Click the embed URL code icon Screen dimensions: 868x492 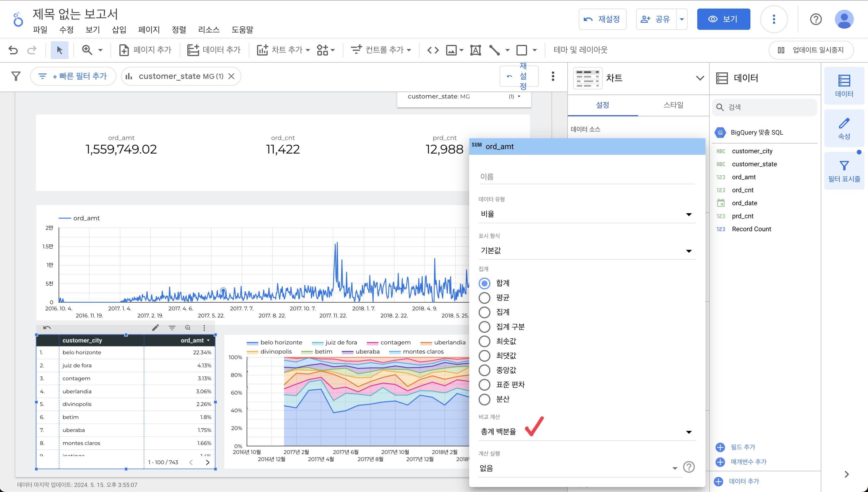(x=433, y=50)
